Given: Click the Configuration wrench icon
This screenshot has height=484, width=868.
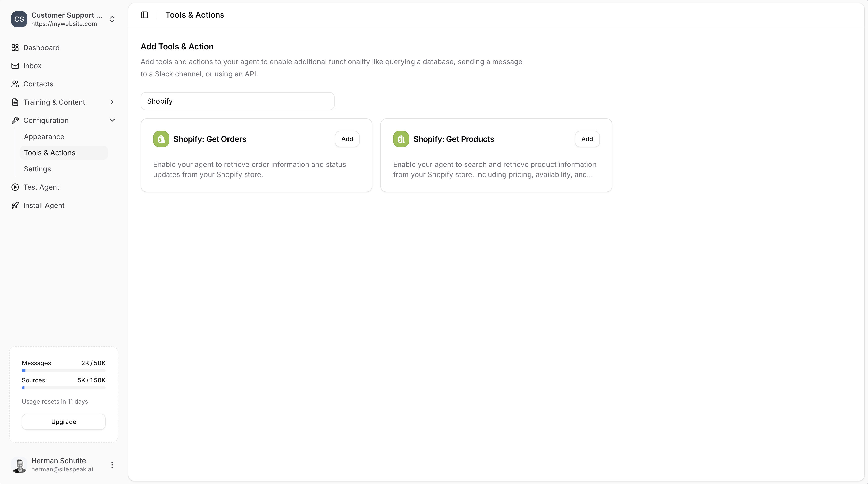Looking at the screenshot, I should (15, 120).
